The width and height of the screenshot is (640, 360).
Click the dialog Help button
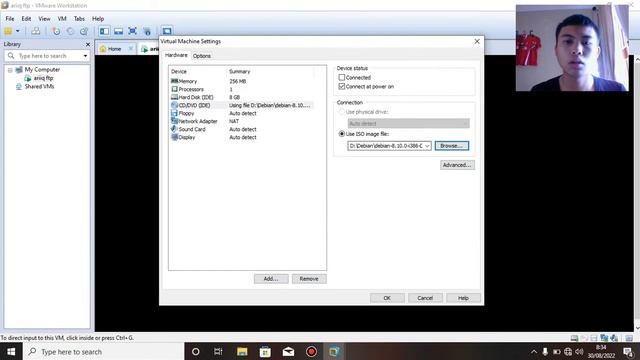click(x=463, y=298)
